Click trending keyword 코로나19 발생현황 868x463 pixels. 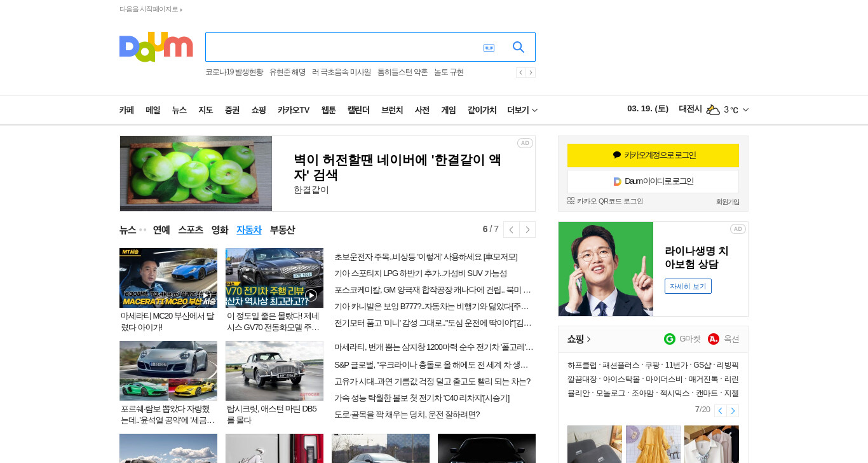(x=234, y=72)
